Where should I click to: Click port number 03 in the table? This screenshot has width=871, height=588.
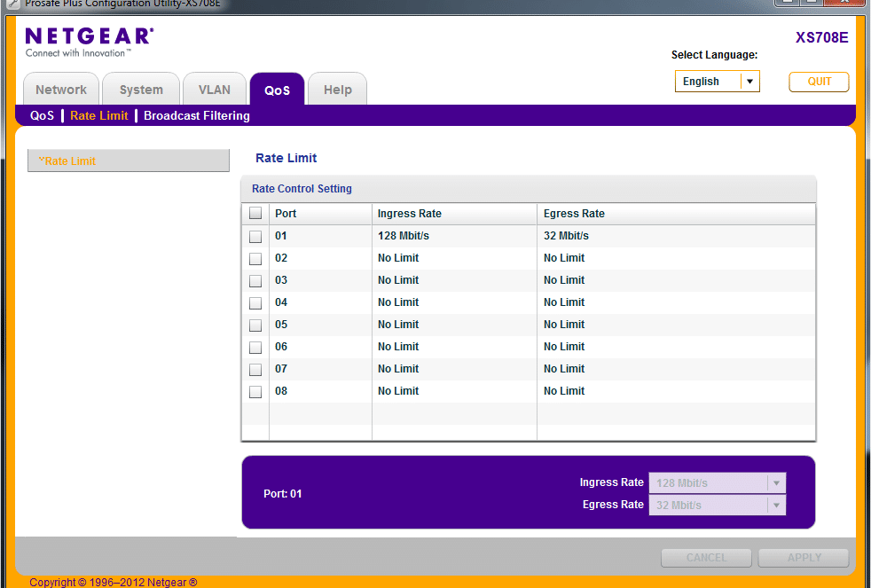click(x=281, y=280)
